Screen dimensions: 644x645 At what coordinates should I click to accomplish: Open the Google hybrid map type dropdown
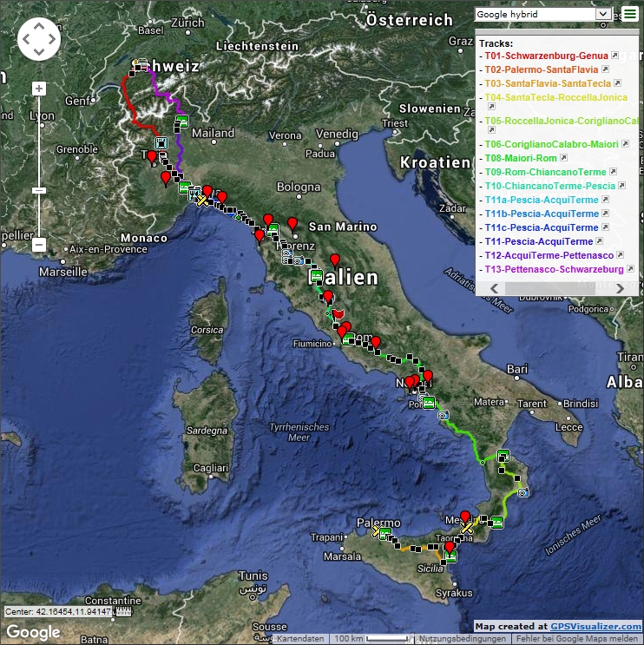543,14
